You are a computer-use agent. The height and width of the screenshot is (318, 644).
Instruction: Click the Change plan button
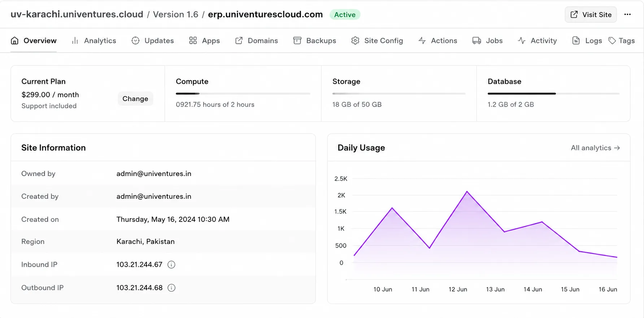135,99
